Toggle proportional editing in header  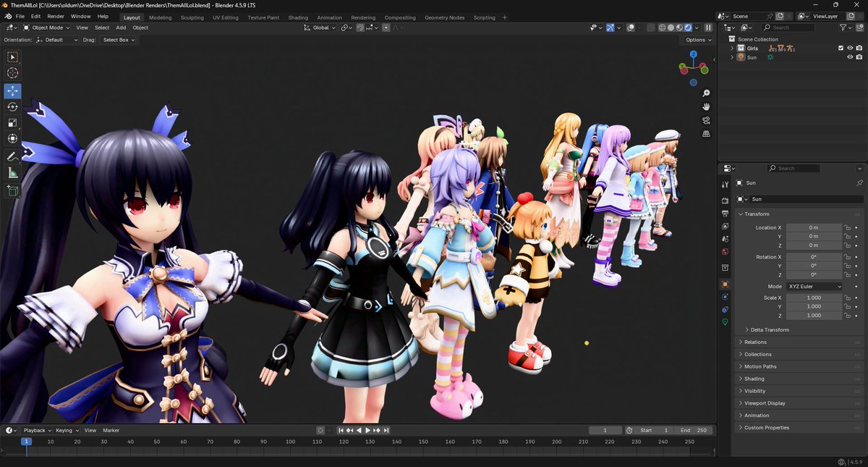pyautogui.click(x=386, y=28)
